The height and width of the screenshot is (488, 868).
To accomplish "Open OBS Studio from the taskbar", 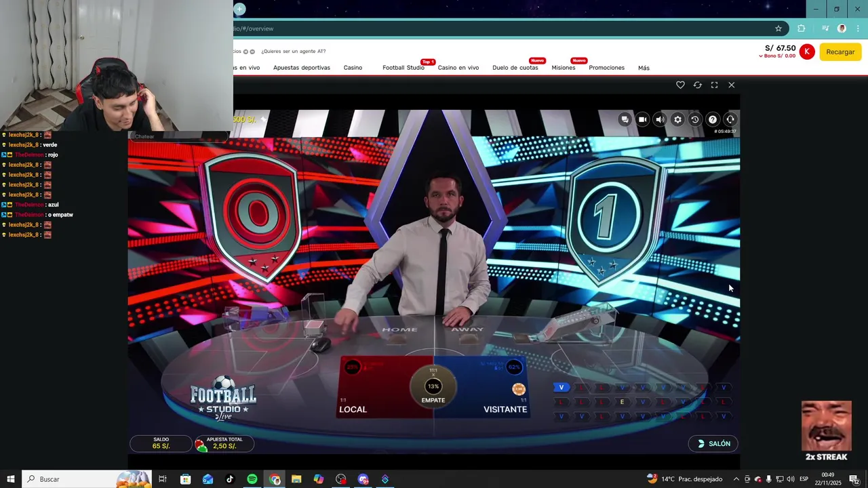I will tap(341, 479).
